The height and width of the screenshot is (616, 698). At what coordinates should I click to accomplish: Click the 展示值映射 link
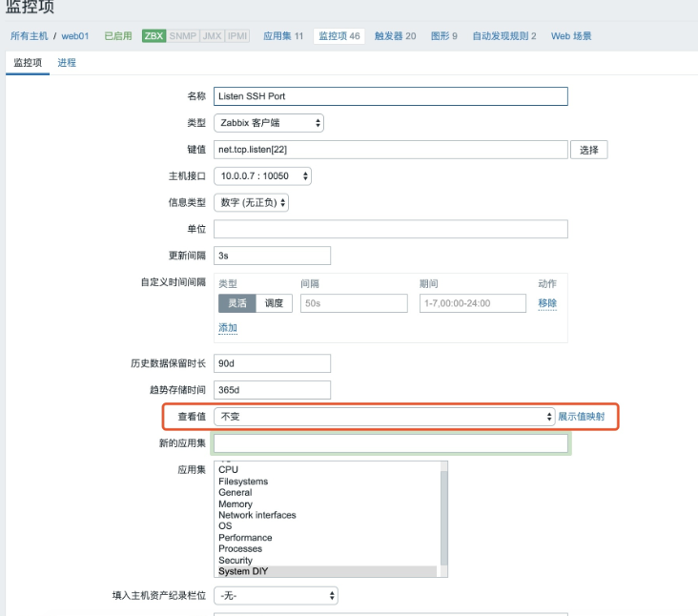(581, 417)
